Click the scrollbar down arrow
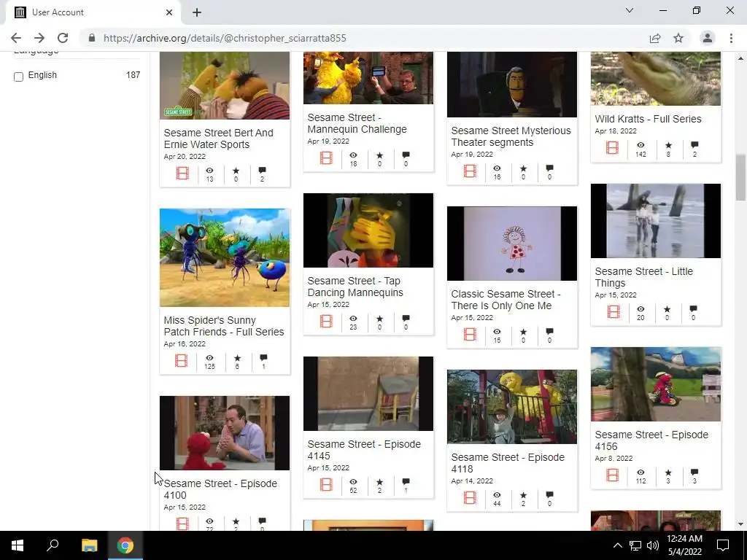Viewport: 747px width, 560px height. tap(740, 524)
